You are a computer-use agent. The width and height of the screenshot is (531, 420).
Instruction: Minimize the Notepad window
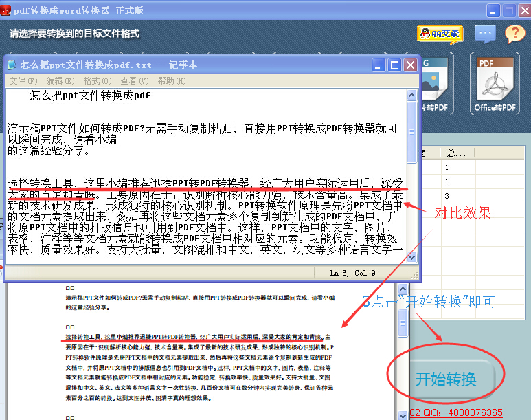379,65
